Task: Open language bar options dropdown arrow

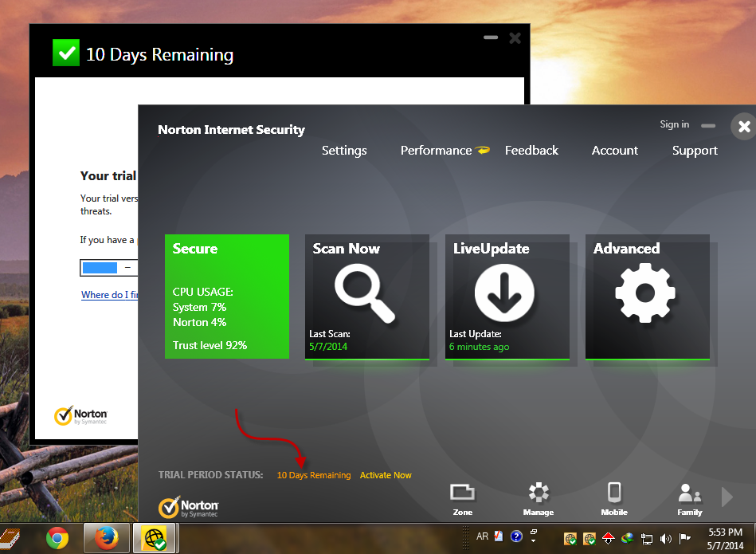Action: 534,541
